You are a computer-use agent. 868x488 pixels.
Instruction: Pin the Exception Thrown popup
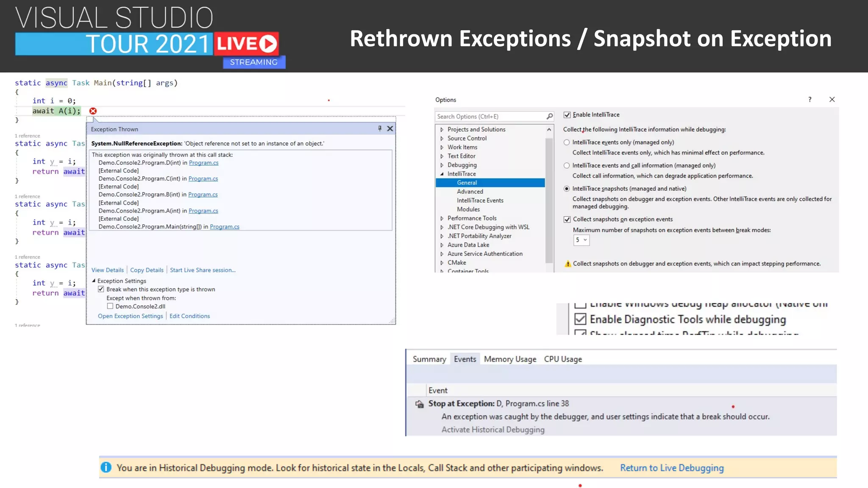(x=380, y=128)
